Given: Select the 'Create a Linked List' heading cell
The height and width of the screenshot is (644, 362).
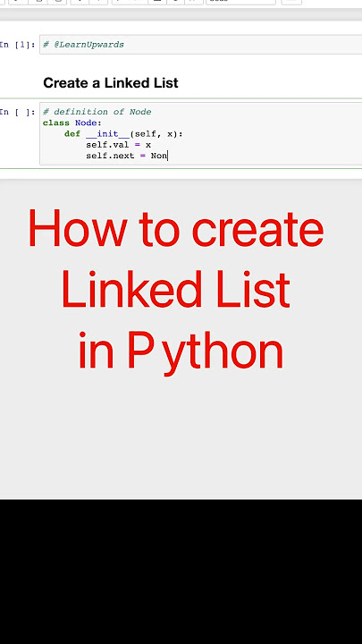Looking at the screenshot, I should (111, 82).
